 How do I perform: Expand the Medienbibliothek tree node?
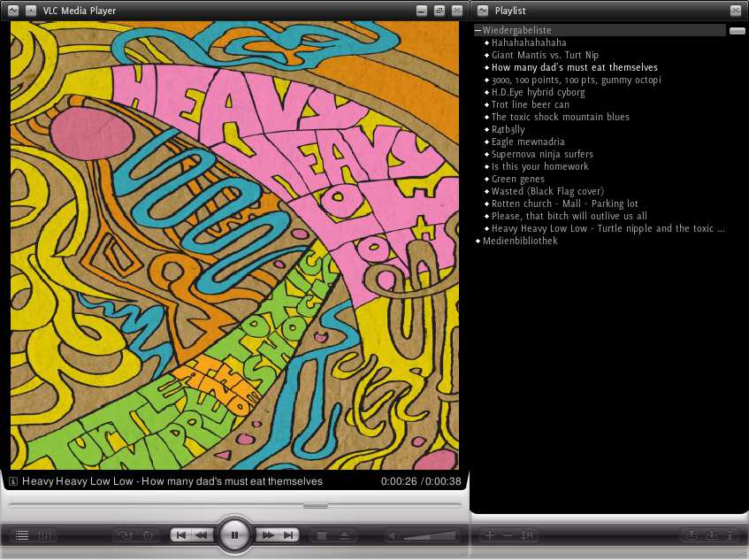pyautogui.click(x=478, y=241)
